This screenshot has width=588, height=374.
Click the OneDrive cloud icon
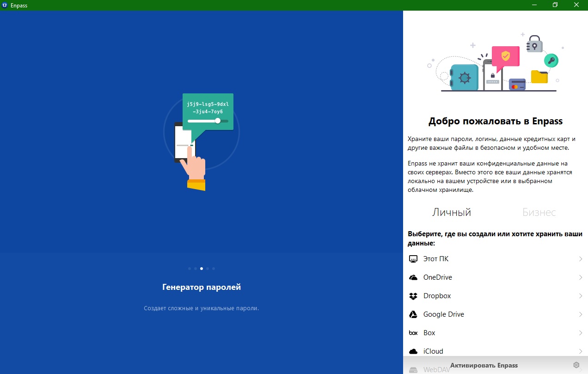click(413, 277)
